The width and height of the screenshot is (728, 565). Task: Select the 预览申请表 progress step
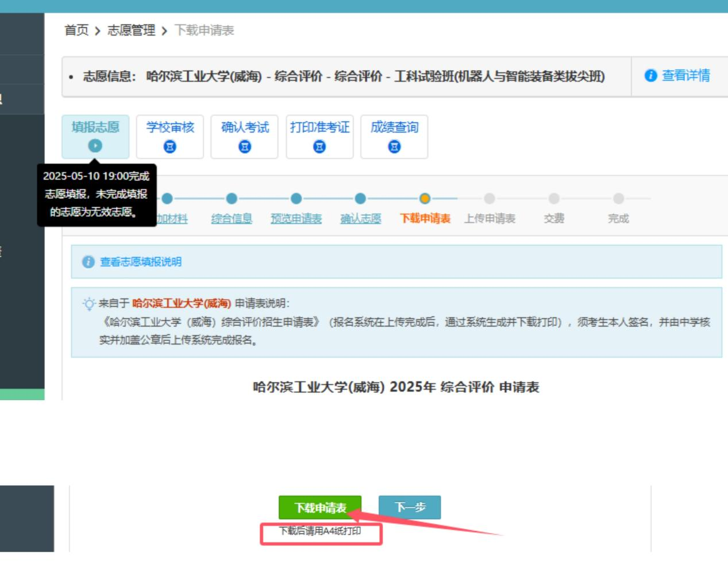pyautogui.click(x=296, y=219)
